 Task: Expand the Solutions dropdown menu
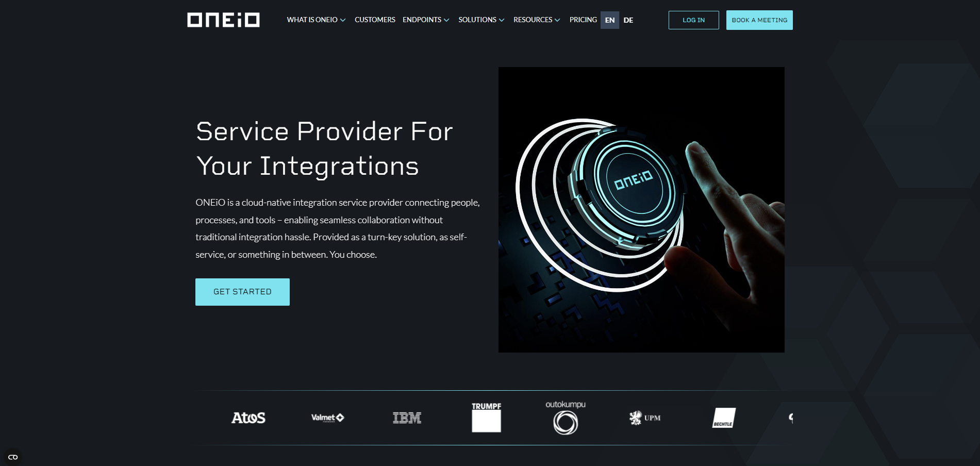pos(481,20)
